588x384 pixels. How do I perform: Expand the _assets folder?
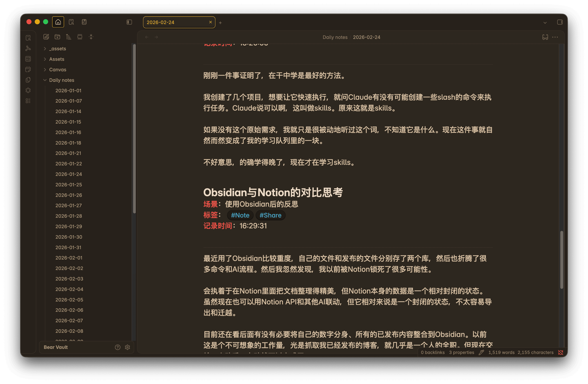(x=45, y=49)
